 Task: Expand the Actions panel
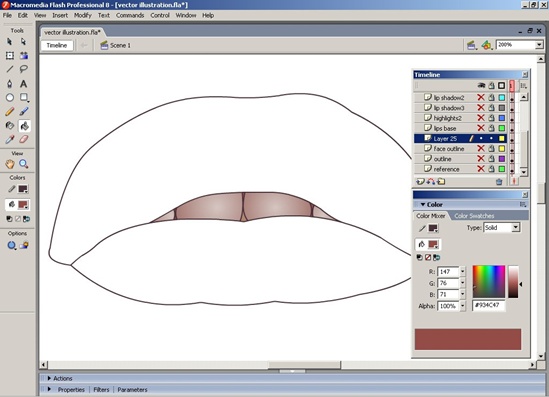coord(49,378)
